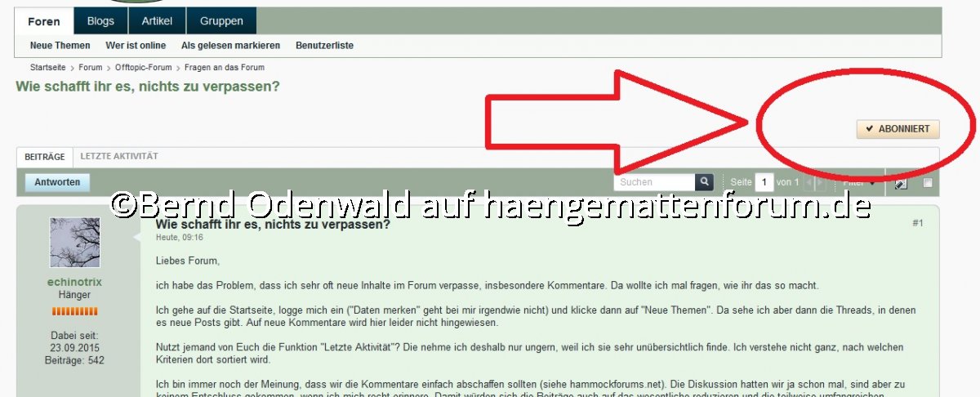Focus the Suchen search field
980x397 pixels.
[654, 182]
